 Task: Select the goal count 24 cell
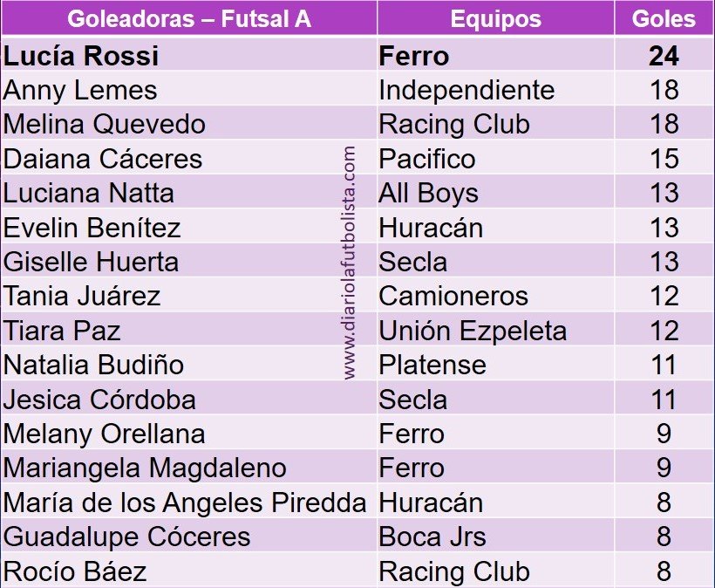point(664,56)
